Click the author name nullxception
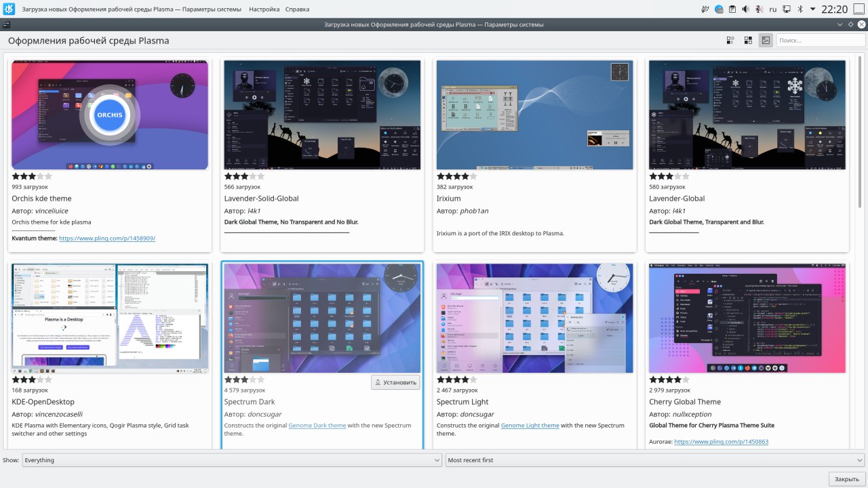The width and height of the screenshot is (868, 488). point(692,414)
